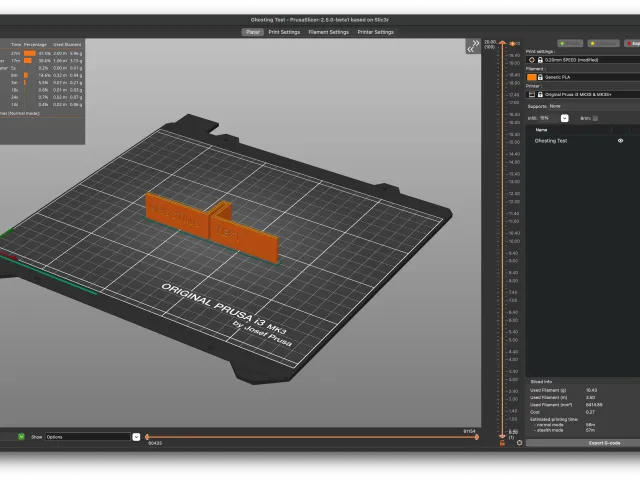Click the print settings cog icon
Viewport: 640px width, 480px height.
click(531, 60)
